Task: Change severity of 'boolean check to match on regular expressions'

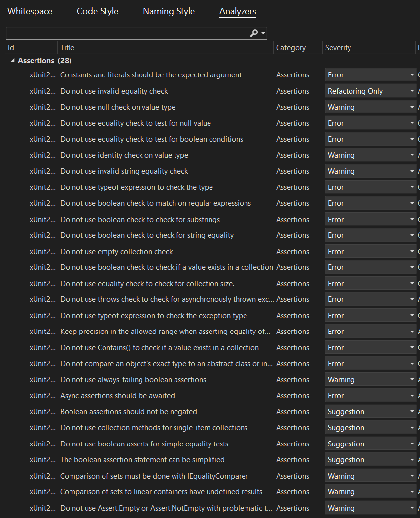Action: tap(370, 203)
